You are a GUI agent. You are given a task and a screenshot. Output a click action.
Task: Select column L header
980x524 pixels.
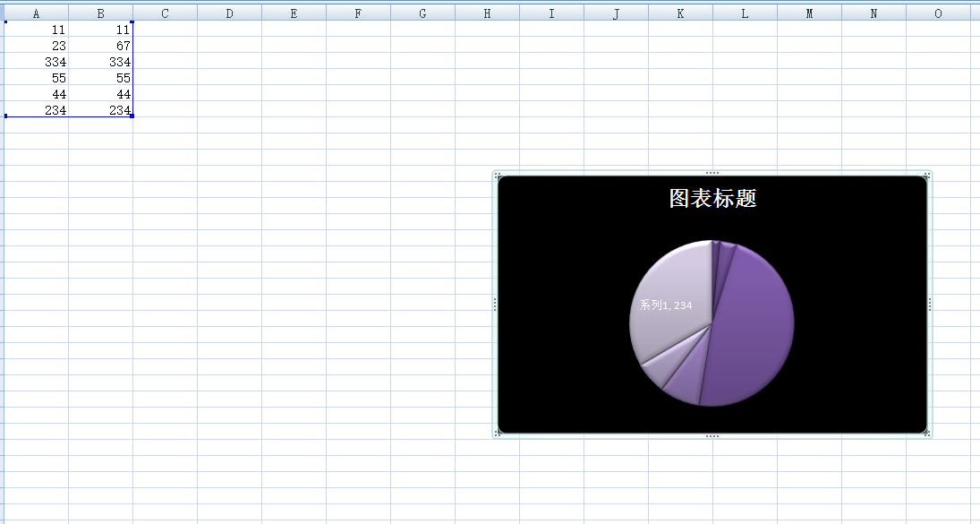(745, 13)
